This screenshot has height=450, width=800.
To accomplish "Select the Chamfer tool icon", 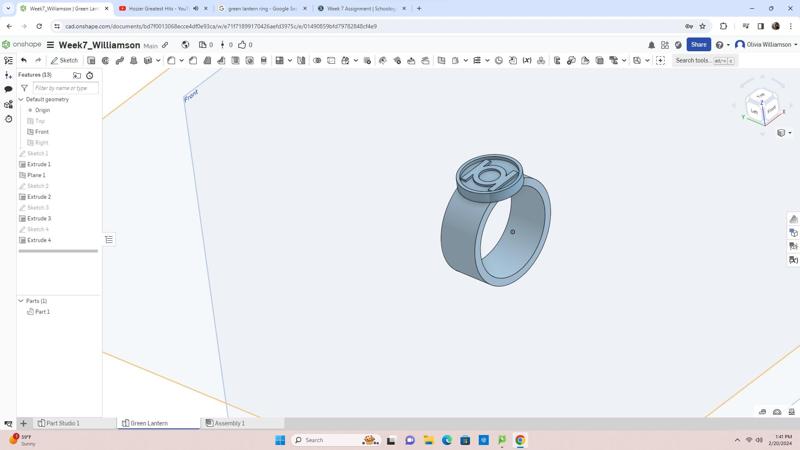I will (x=193, y=60).
